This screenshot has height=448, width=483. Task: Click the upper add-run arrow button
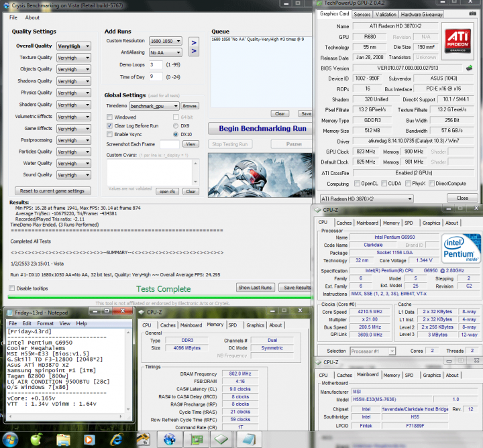pos(194,42)
